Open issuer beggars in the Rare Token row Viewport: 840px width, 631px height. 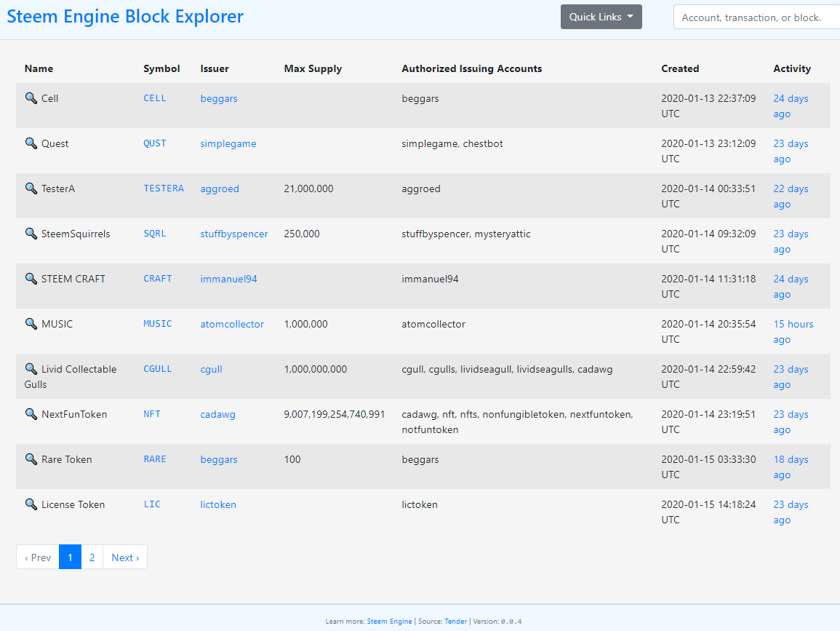(219, 459)
